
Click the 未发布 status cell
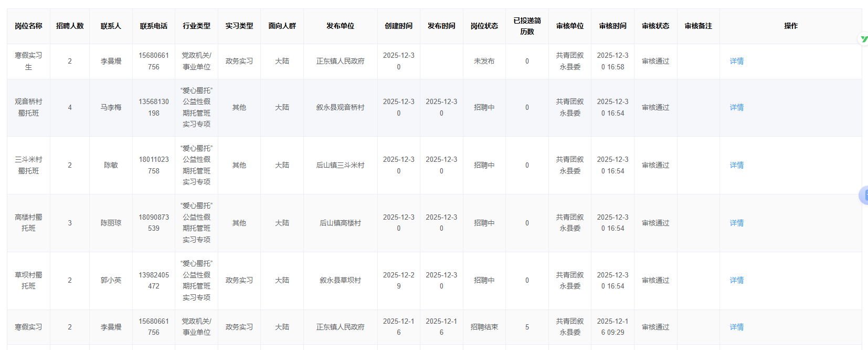pyautogui.click(x=484, y=61)
